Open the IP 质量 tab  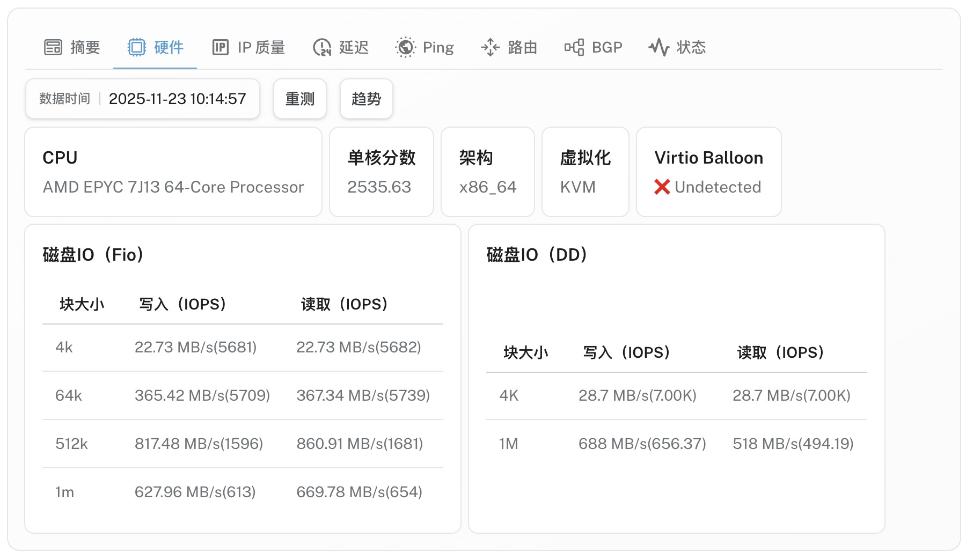pos(261,48)
